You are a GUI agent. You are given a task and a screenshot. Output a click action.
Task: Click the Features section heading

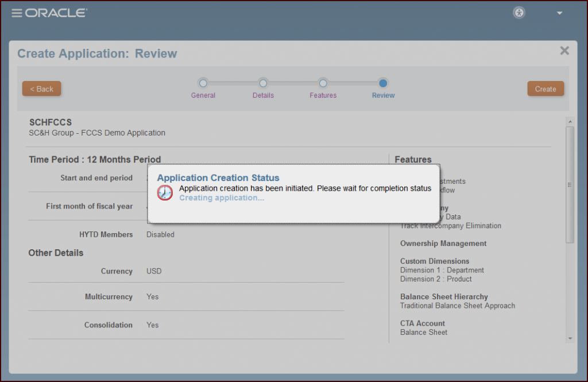coord(413,160)
